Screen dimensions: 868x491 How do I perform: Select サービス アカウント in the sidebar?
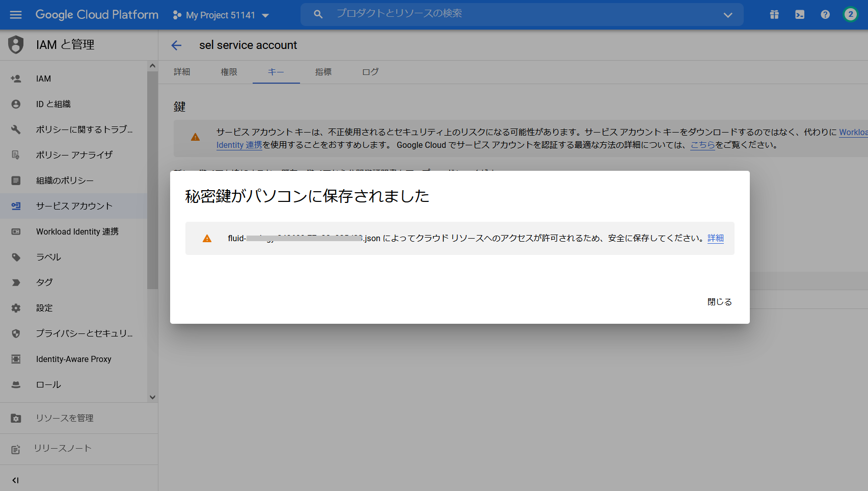click(74, 206)
